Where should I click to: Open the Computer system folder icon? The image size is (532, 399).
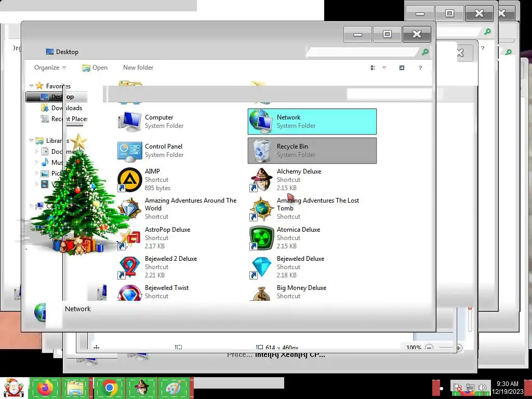129,122
